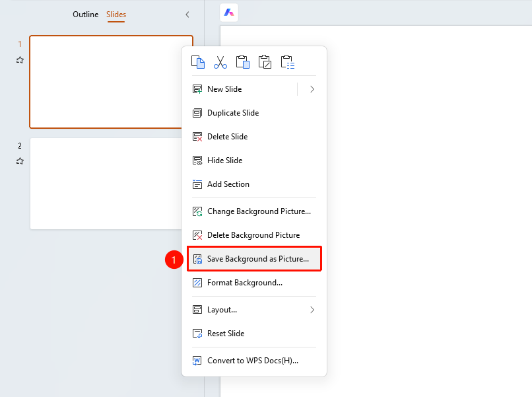This screenshot has height=397, width=532.
Task: Select Reset Slide from the menu
Action: (x=254, y=334)
